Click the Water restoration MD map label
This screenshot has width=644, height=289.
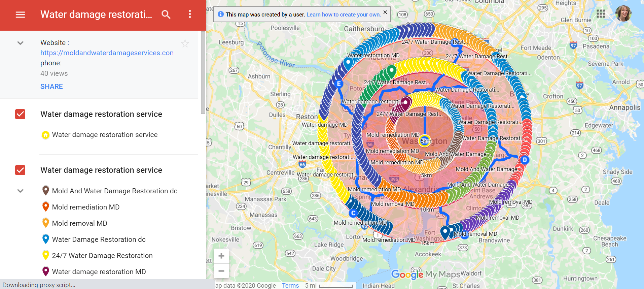coord(373,55)
